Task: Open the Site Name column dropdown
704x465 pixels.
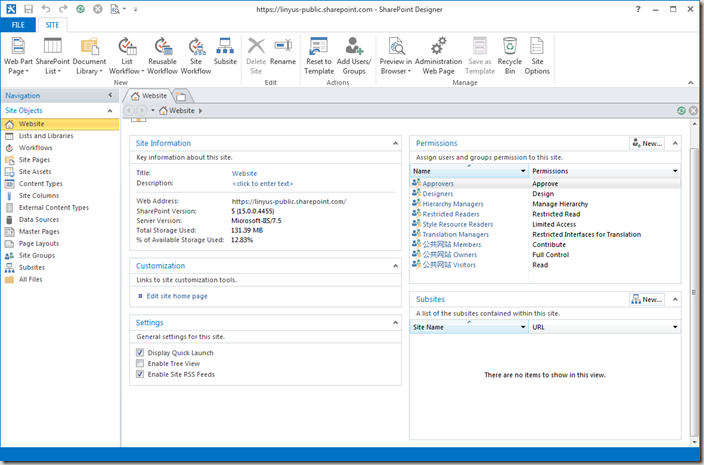Action: click(523, 327)
